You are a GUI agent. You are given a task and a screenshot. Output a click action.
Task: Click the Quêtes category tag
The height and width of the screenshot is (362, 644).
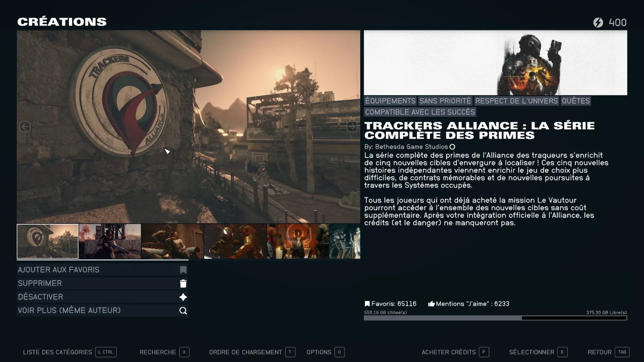[575, 101]
